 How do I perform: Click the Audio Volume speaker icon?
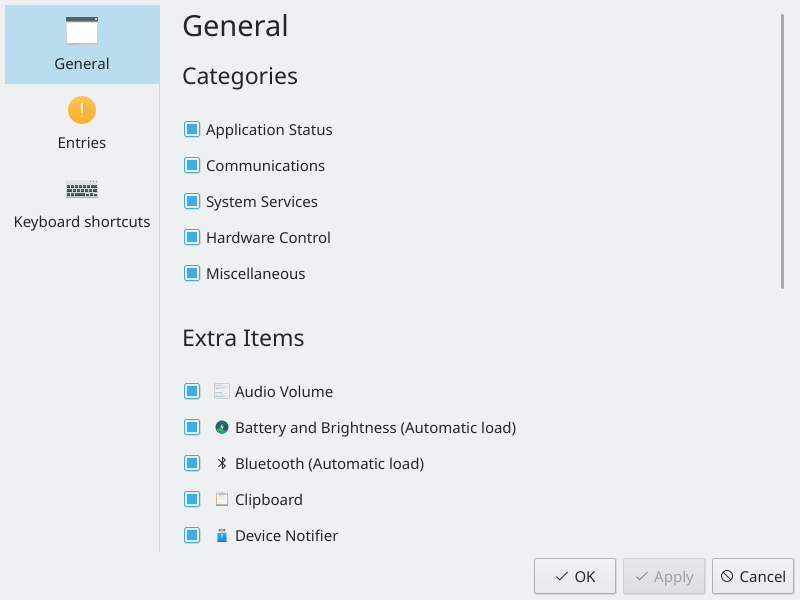(221, 391)
